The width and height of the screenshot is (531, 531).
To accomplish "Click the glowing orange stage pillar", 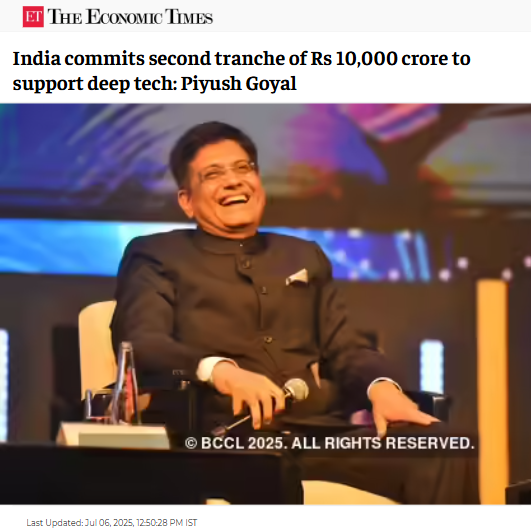I will coord(492,389).
